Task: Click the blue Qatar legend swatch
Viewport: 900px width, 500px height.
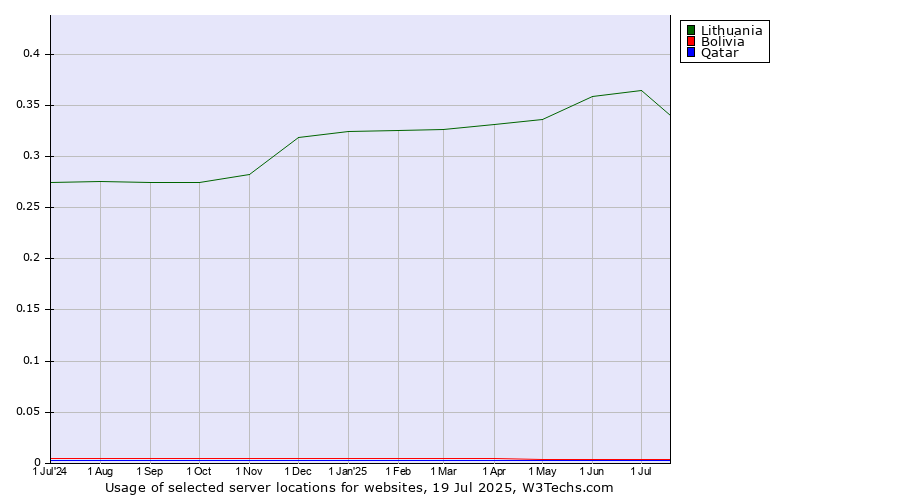Action: 691,52
